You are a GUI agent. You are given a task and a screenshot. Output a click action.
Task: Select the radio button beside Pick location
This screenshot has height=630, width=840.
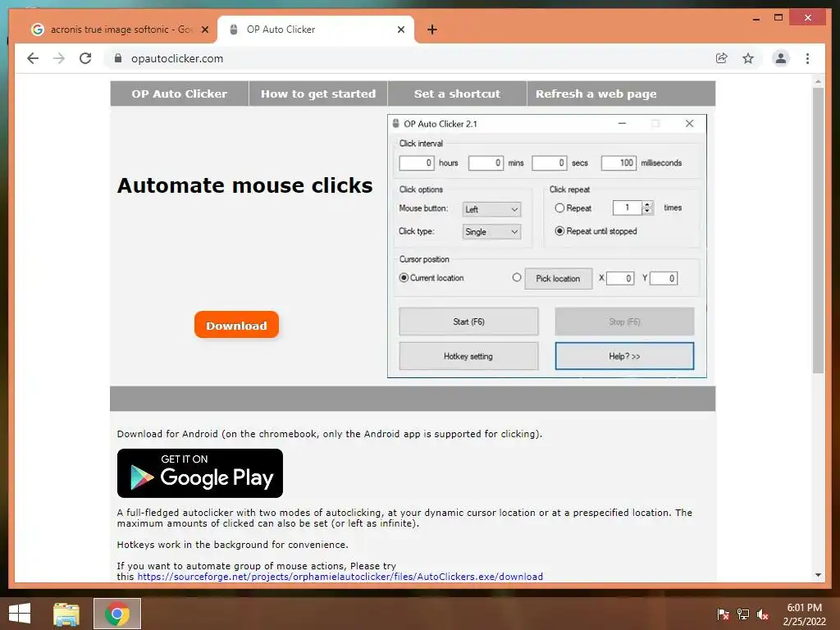tap(517, 277)
